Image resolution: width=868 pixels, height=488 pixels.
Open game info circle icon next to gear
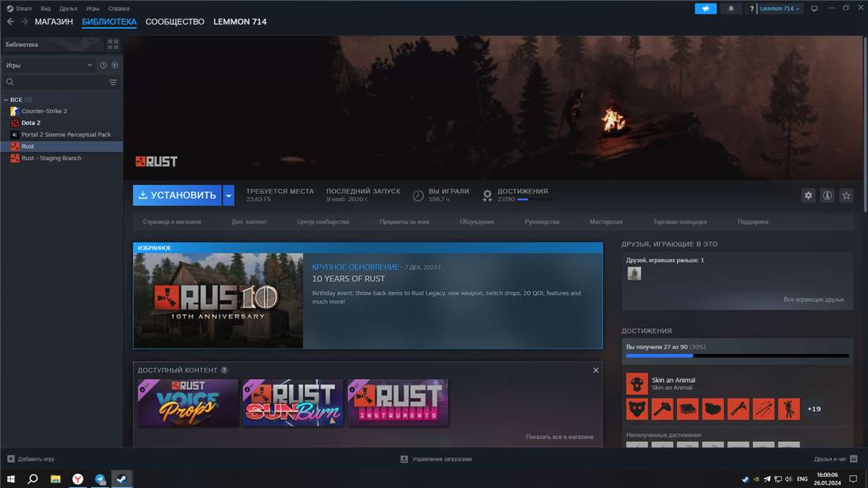[x=827, y=195]
